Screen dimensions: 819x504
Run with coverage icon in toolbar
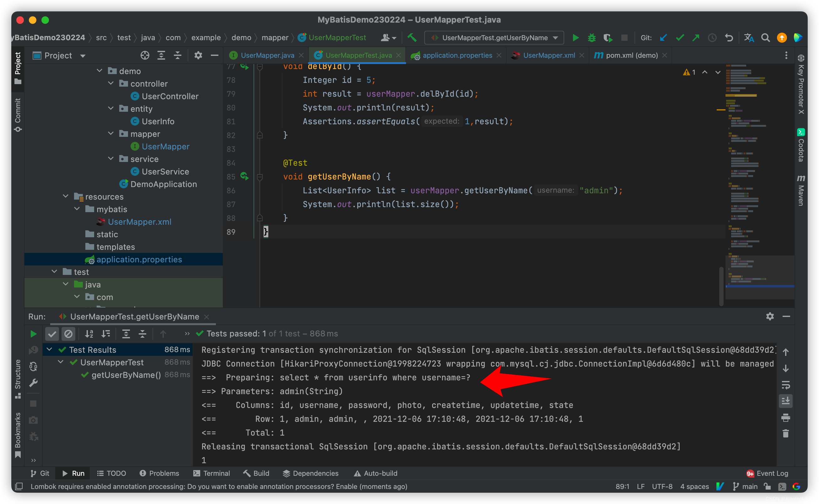[608, 38]
